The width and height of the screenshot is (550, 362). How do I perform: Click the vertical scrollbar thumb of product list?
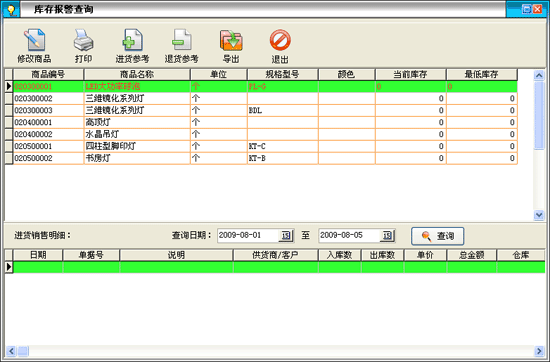click(539, 116)
